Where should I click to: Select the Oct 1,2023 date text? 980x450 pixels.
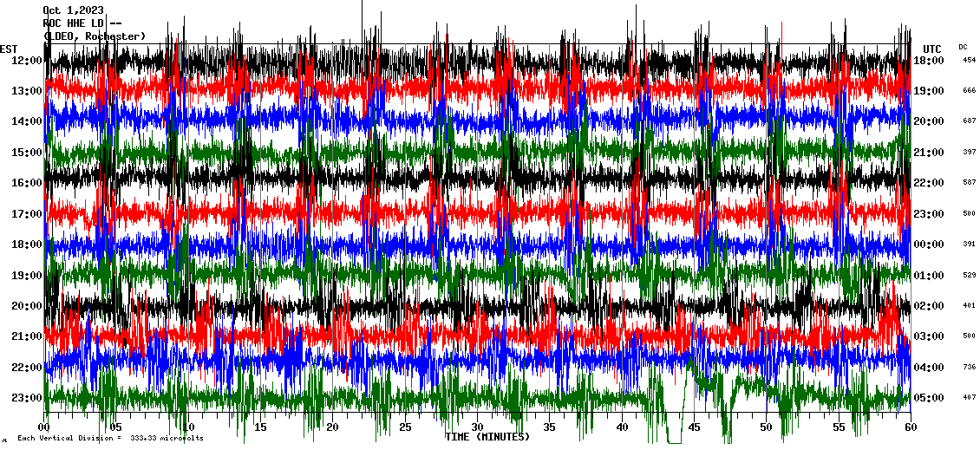pos(73,10)
